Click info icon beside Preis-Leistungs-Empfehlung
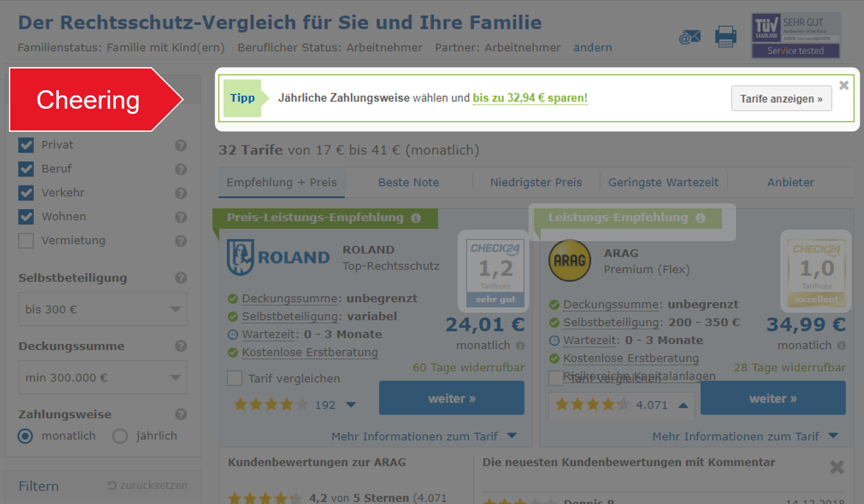The image size is (864, 504). (x=416, y=218)
